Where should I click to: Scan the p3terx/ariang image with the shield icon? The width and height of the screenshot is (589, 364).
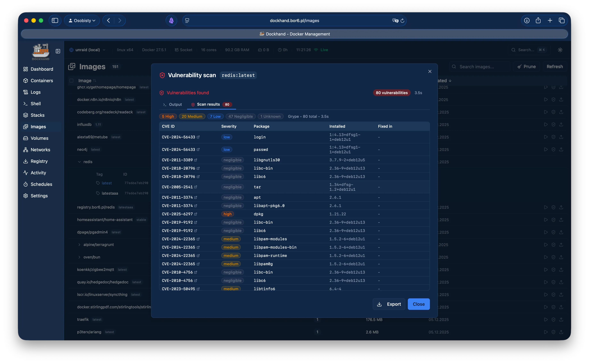pyautogui.click(x=553, y=332)
